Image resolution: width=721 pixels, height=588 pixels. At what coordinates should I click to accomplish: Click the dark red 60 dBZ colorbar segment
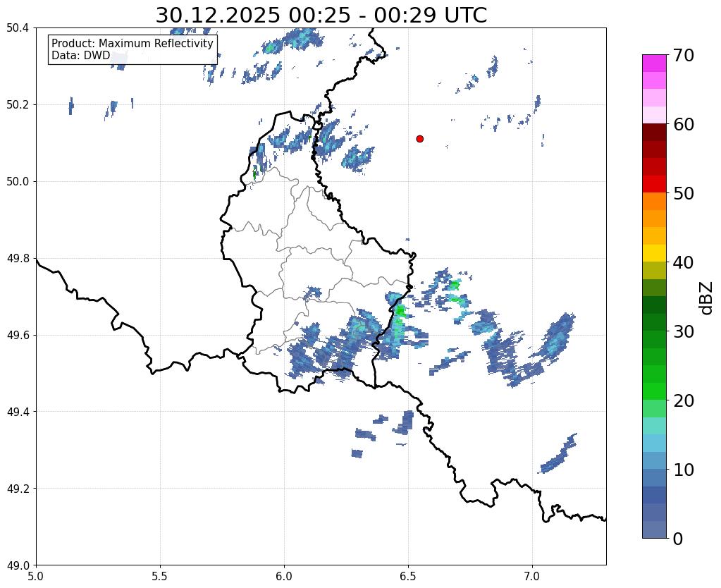[x=654, y=132]
